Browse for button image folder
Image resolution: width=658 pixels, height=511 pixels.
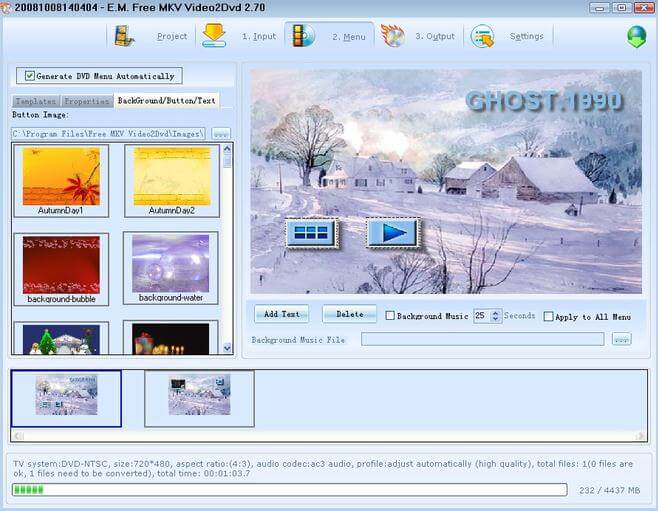[x=221, y=134]
